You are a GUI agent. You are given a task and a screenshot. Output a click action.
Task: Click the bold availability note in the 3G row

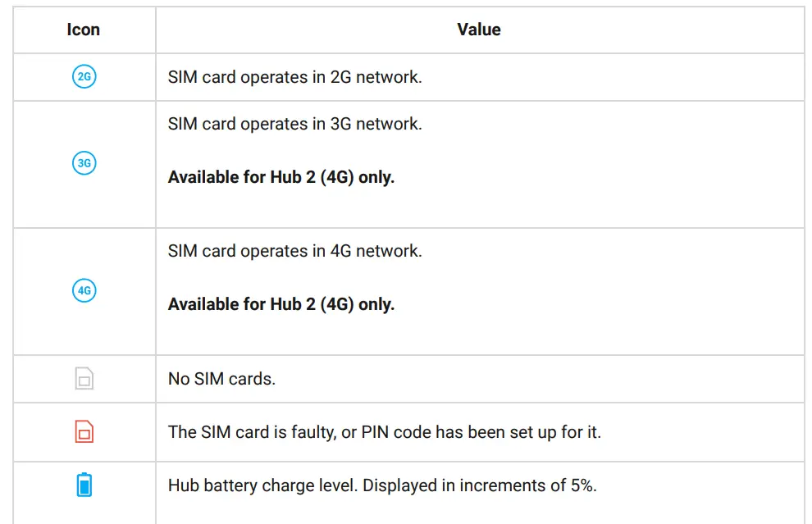pos(281,177)
